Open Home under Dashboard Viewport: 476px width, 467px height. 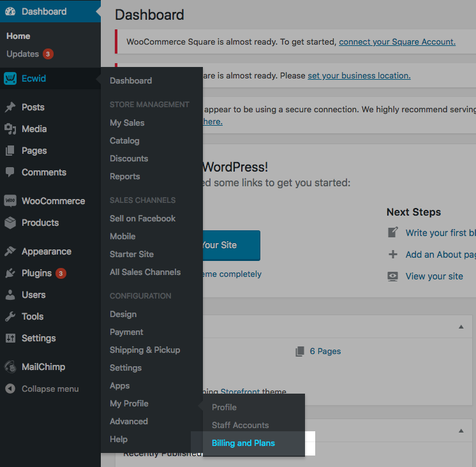click(19, 36)
